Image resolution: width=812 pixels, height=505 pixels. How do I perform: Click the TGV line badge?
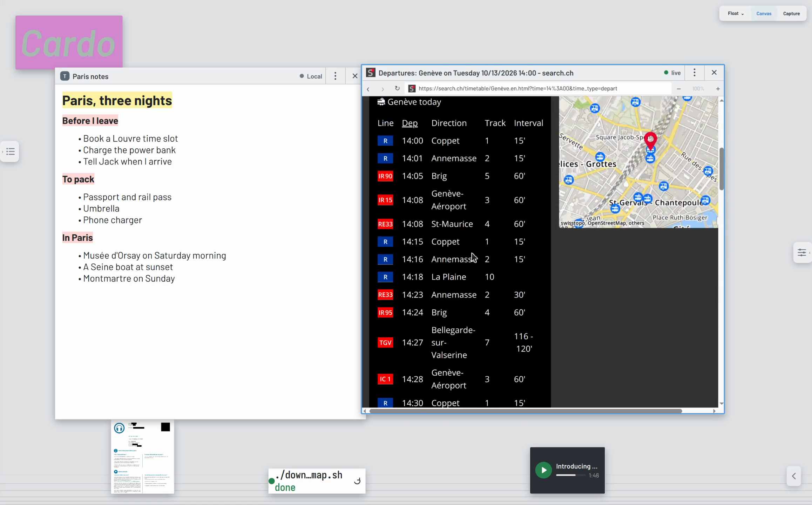point(385,343)
